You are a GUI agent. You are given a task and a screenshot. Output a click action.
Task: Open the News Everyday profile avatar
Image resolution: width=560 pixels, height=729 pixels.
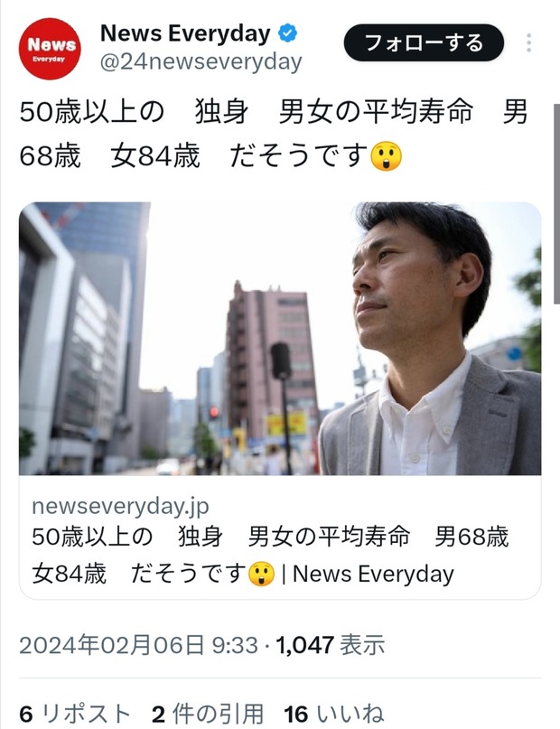50,49
